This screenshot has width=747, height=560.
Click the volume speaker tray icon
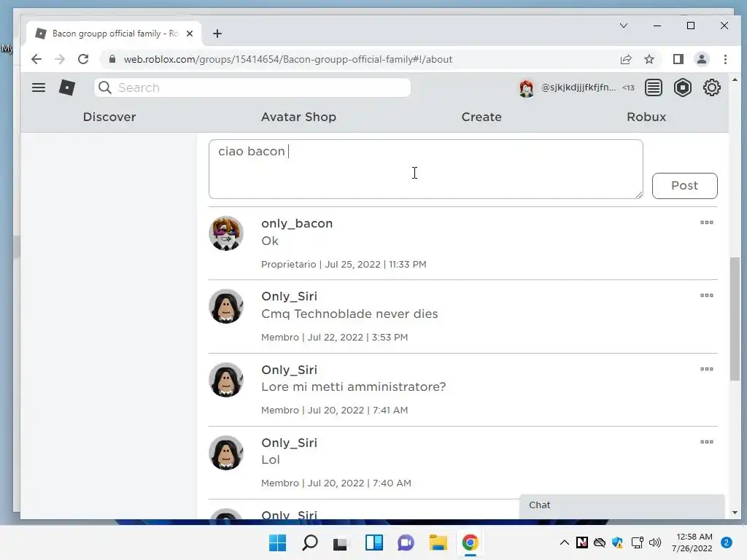coord(656,542)
